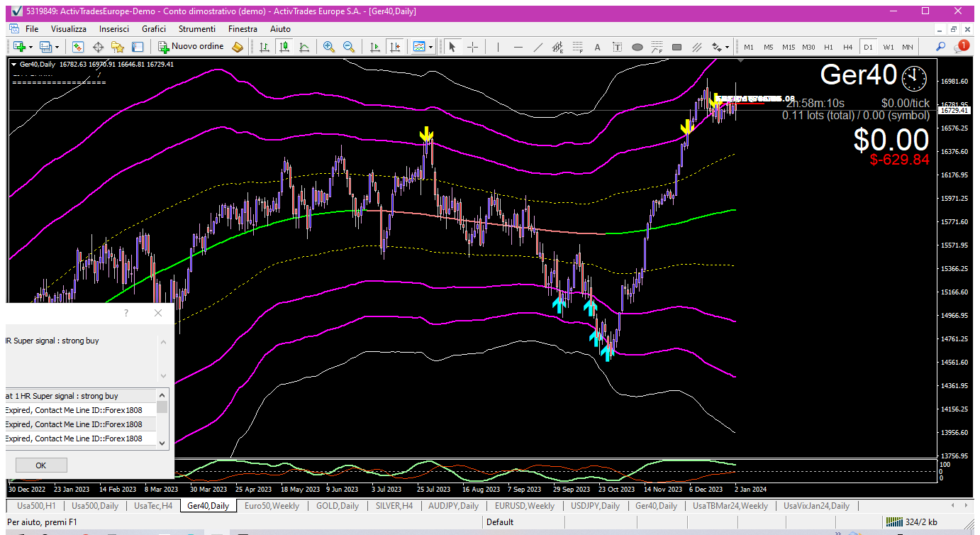Image resolution: width=980 pixels, height=535 pixels.
Task: Switch to candlestick chart display
Action: pos(284,47)
